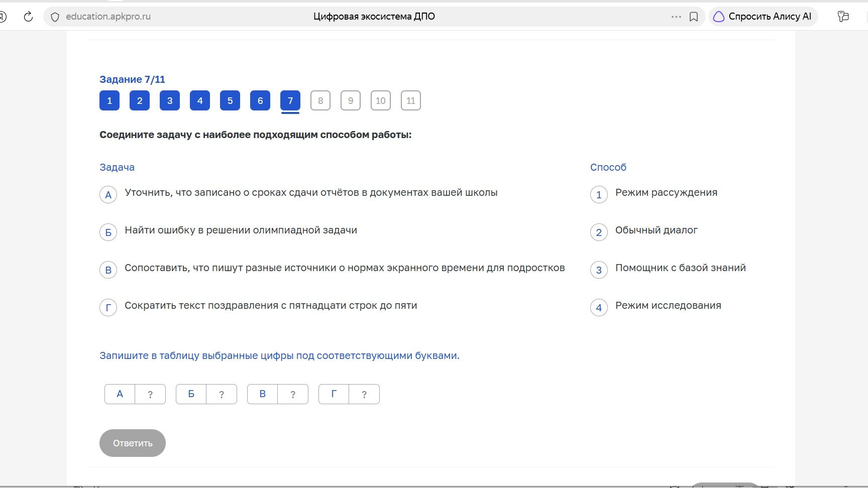
Task: Click the Ответить submit button
Action: click(133, 443)
